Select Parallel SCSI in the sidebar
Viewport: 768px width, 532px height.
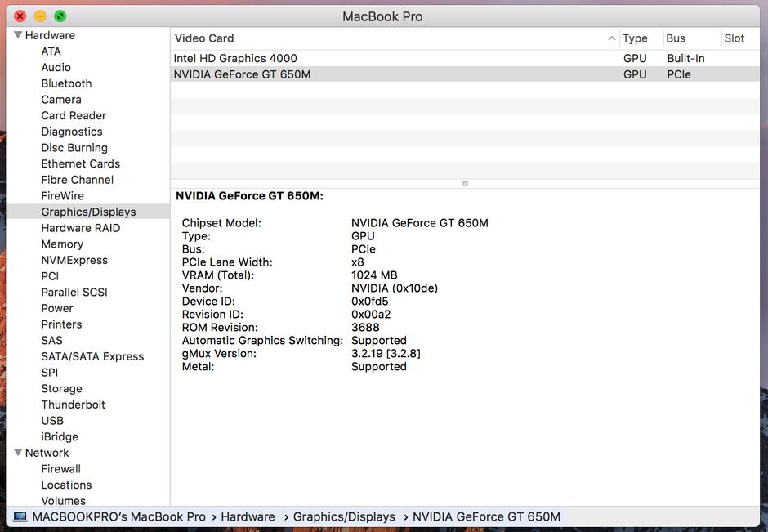74,293
